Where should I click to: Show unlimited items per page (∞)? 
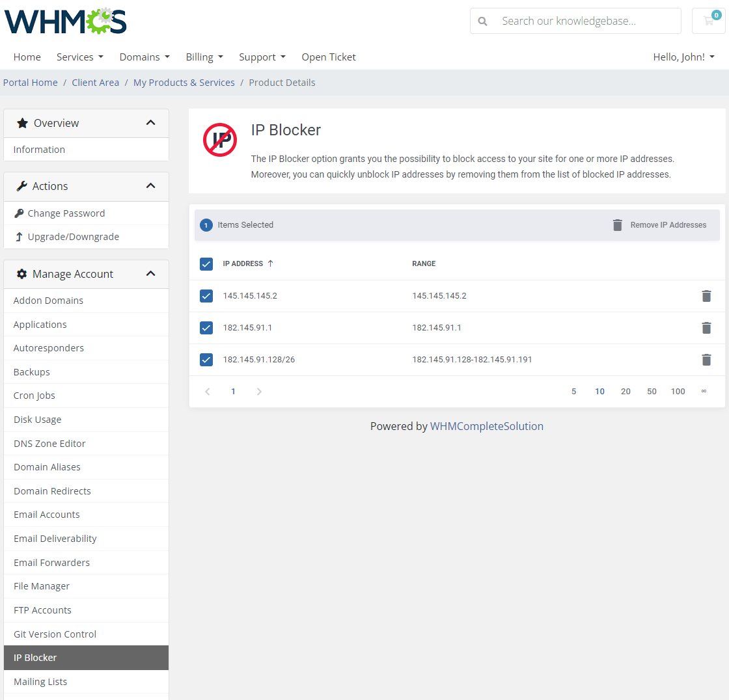[x=704, y=392]
